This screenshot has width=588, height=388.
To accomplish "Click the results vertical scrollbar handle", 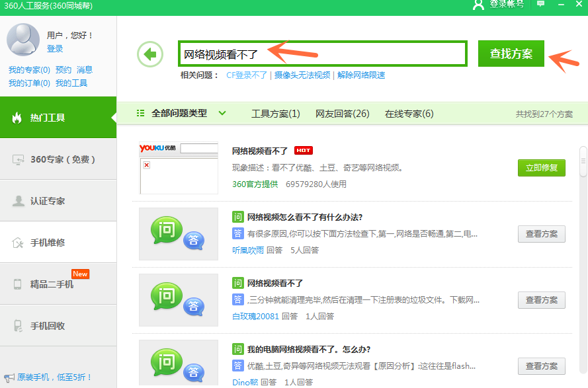I will point(583,161).
